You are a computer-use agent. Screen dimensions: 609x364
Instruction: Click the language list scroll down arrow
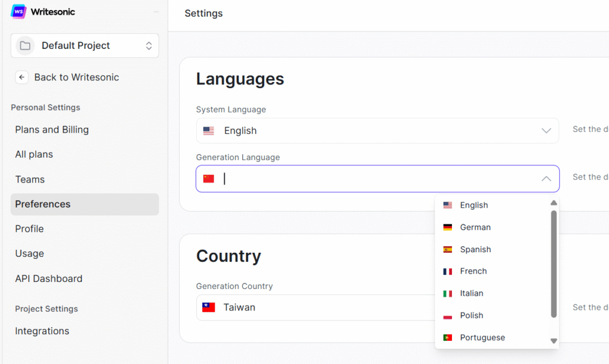coord(554,341)
